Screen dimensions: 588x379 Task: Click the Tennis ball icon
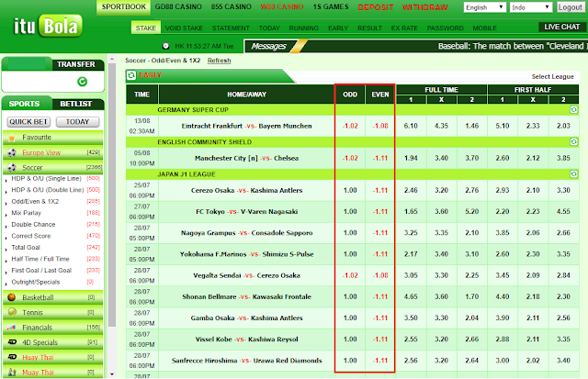coord(12,312)
